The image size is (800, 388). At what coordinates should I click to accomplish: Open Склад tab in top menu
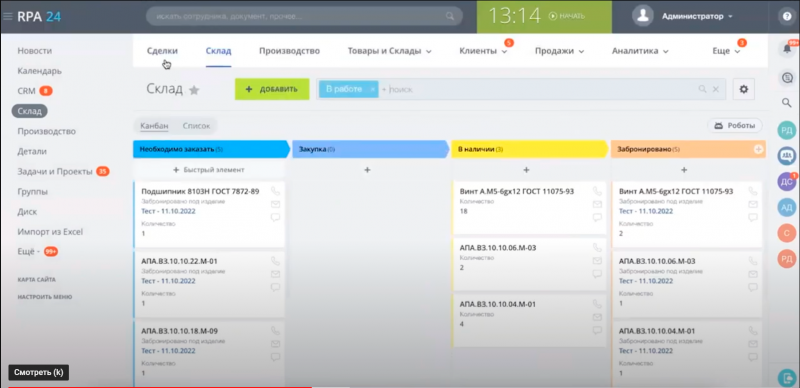[x=218, y=51]
